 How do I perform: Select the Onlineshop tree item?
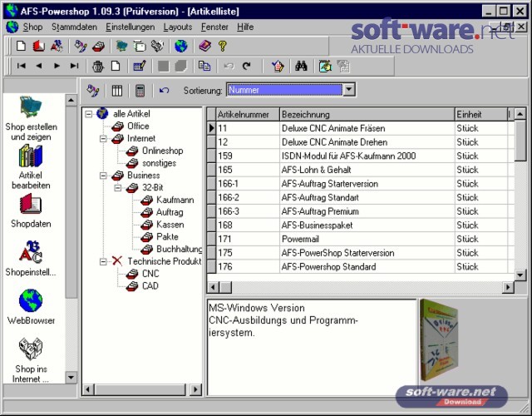[163, 151]
